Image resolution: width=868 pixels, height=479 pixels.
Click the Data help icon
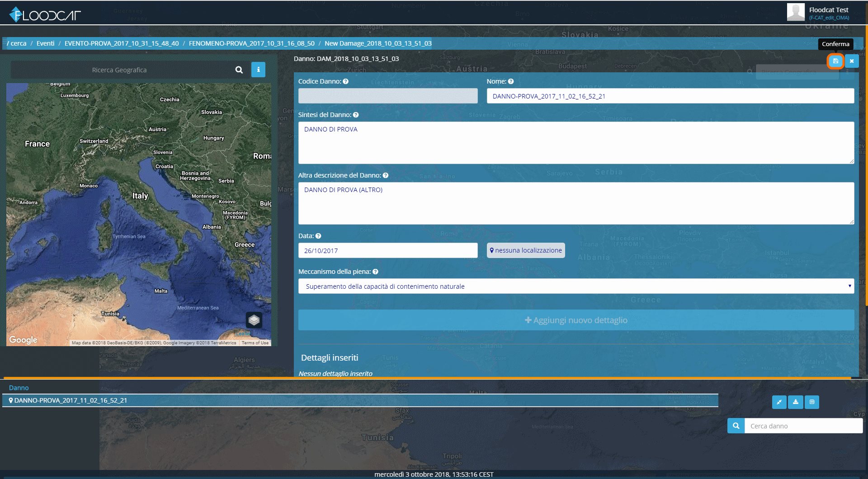pos(318,236)
